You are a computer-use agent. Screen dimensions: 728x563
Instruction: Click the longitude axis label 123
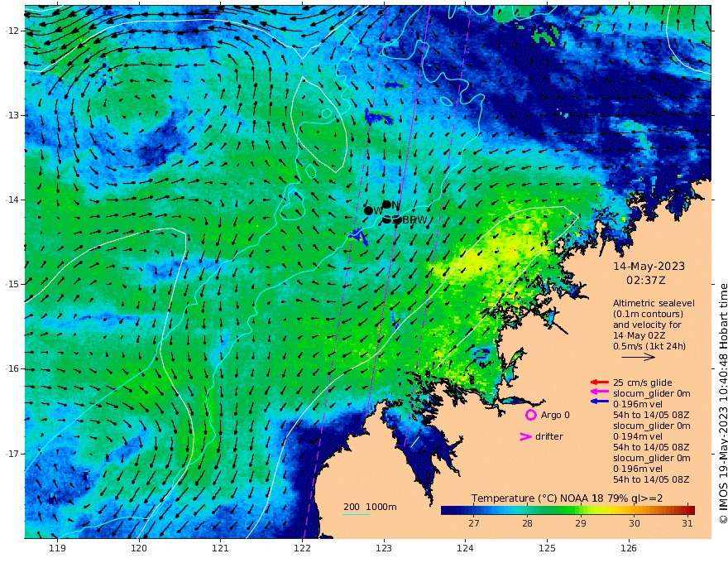tap(384, 548)
